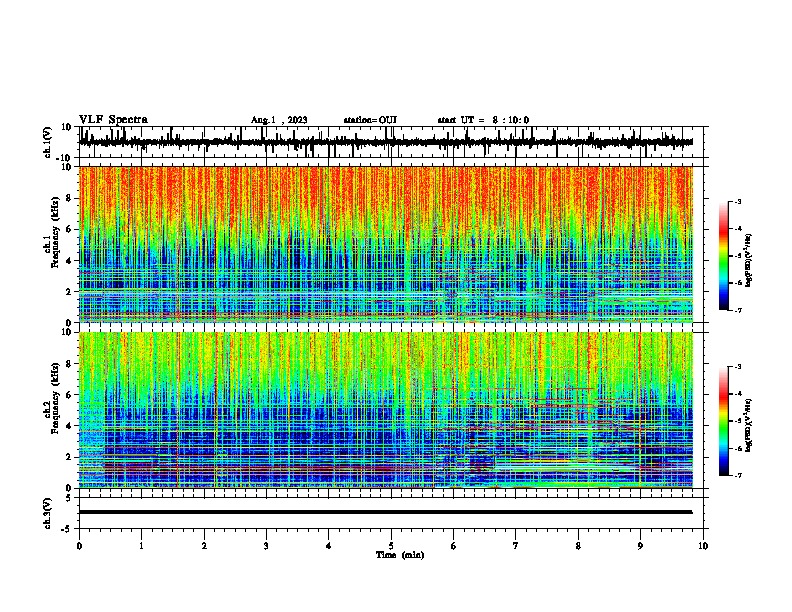
Task: Click the date label 'Aug.1 , 2023'
Action: tap(279, 120)
